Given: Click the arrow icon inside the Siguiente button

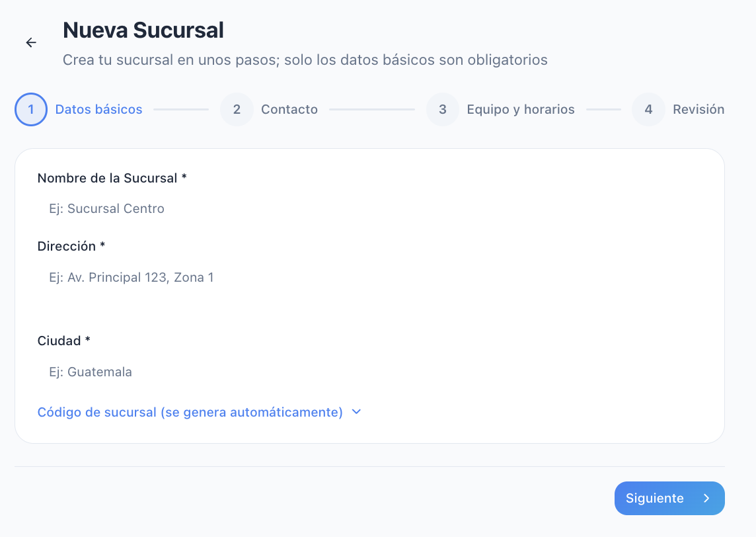Looking at the screenshot, I should pyautogui.click(x=706, y=499).
